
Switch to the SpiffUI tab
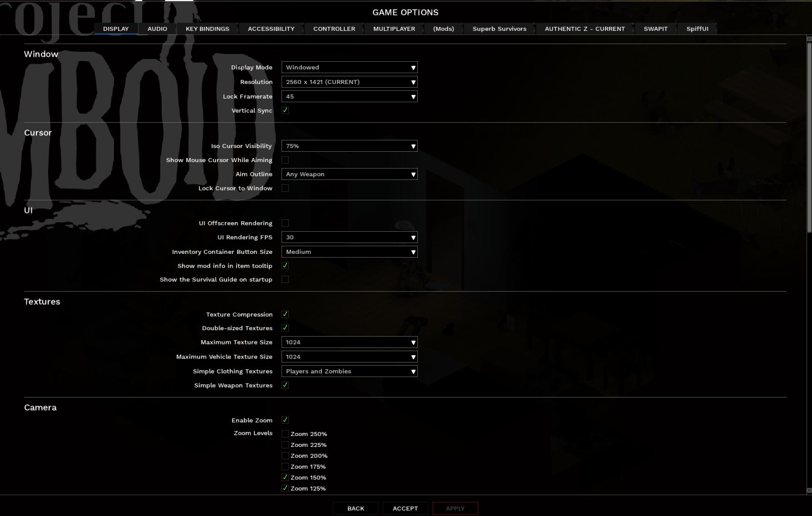pos(698,29)
